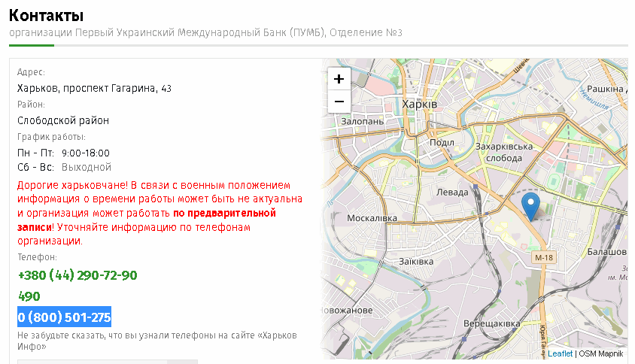The width and height of the screenshot is (635, 364).
Task: Click the Заїківка label on map
Action: coord(416,262)
